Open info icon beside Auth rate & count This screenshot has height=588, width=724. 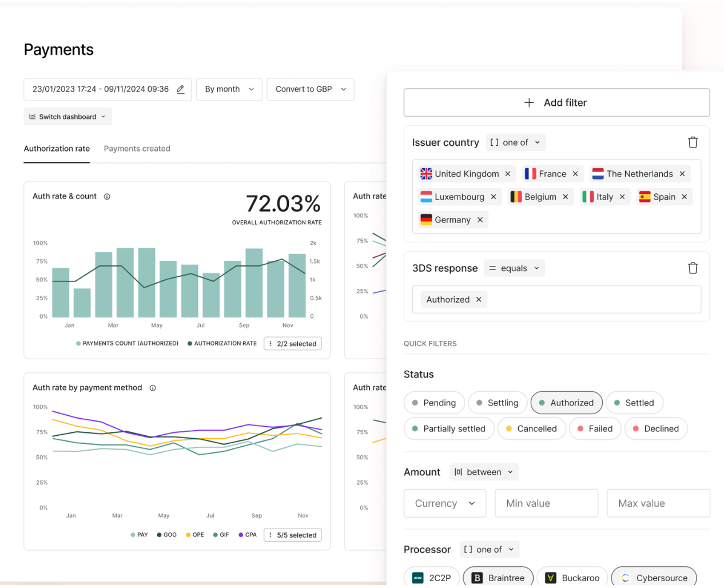coord(107,196)
